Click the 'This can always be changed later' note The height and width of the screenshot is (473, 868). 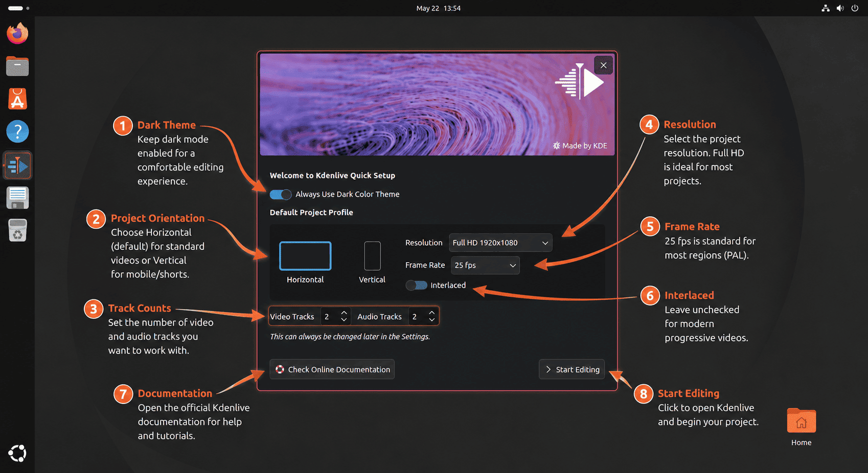pos(350,337)
